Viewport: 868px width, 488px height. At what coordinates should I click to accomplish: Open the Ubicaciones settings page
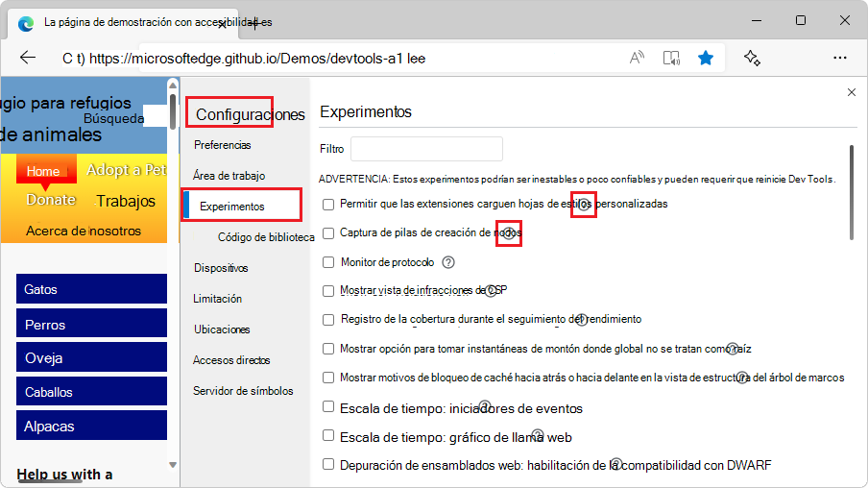(x=222, y=329)
